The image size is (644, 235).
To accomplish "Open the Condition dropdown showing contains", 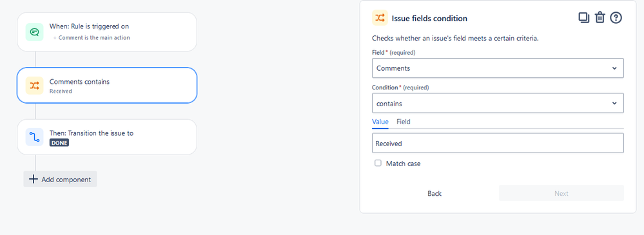I will pyautogui.click(x=498, y=104).
